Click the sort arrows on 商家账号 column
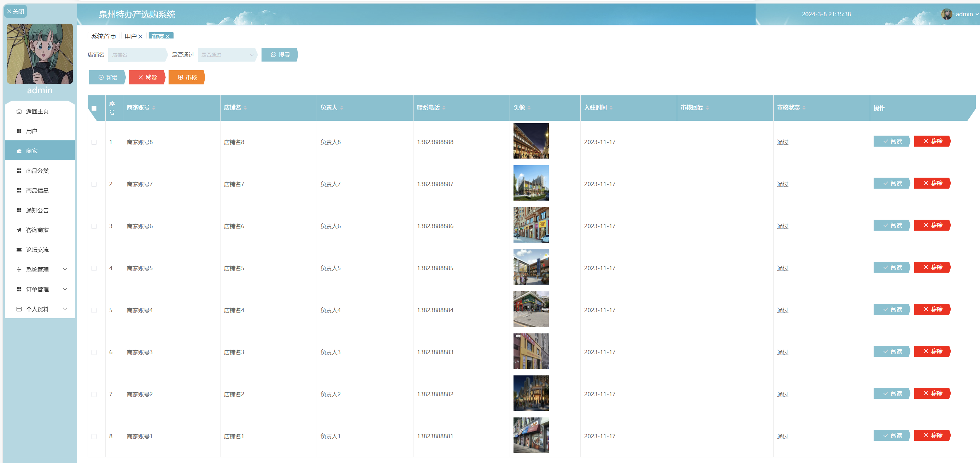The image size is (980, 463). pyautogui.click(x=154, y=108)
